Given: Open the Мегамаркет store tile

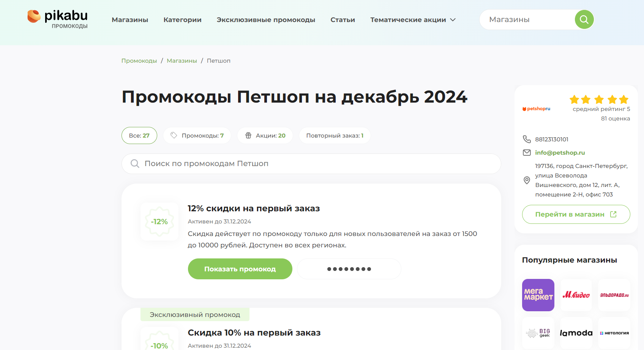Looking at the screenshot, I should [538, 295].
